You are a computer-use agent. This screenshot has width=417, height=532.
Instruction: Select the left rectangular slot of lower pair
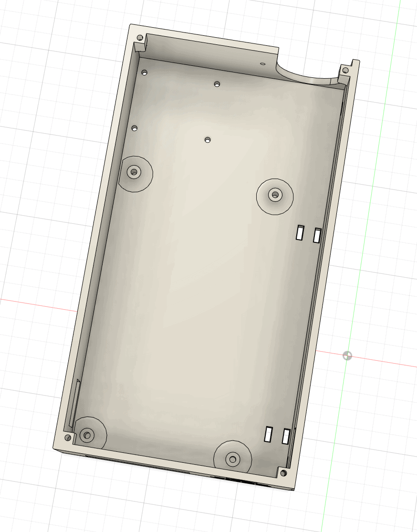point(269,434)
